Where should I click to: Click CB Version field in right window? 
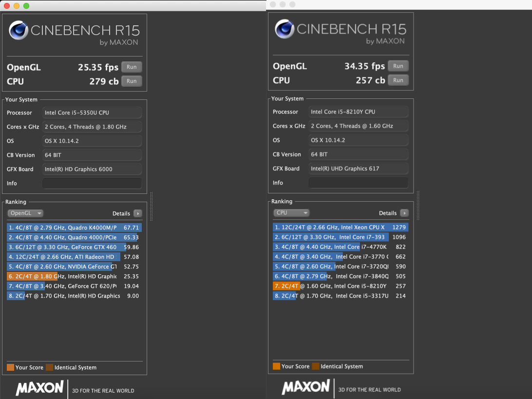(x=358, y=154)
